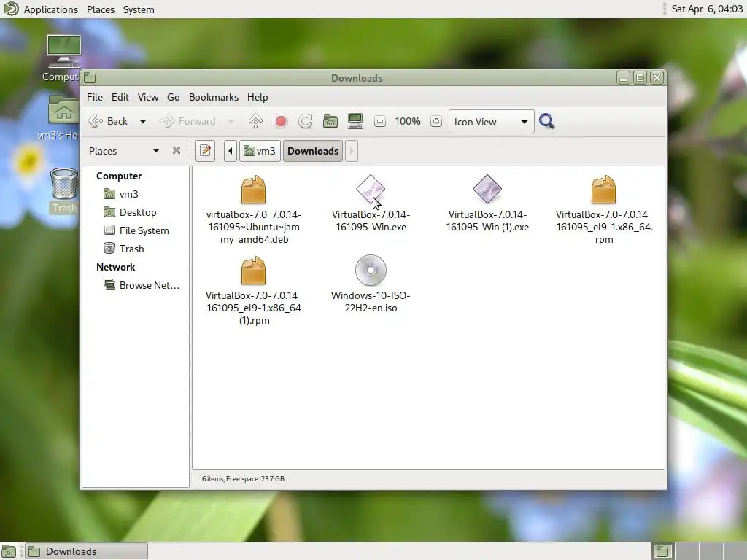Click the vm3 path bar button

[x=260, y=151]
